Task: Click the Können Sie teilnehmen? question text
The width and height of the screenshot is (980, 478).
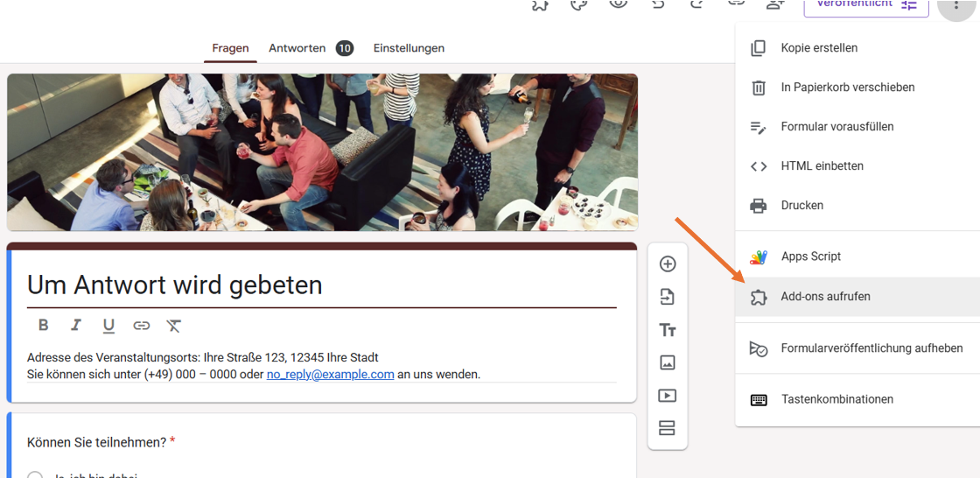Action: pos(97,442)
